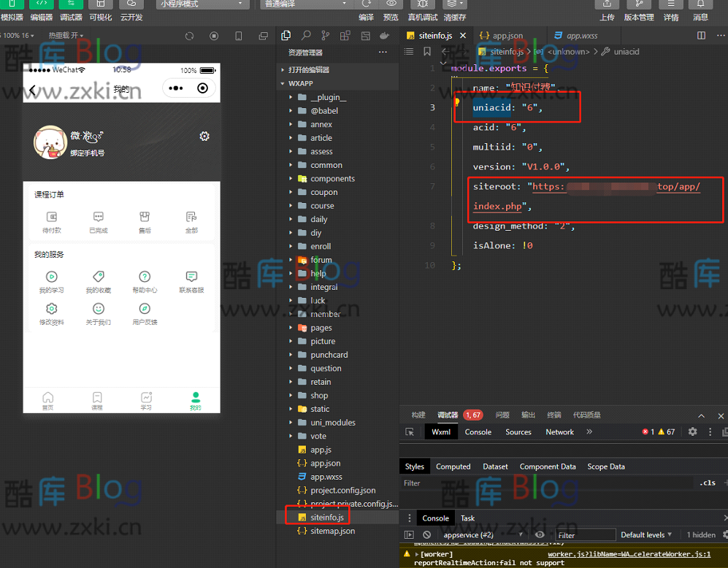Click the 上传 upload button
The height and width of the screenshot is (568, 728).
607,12
